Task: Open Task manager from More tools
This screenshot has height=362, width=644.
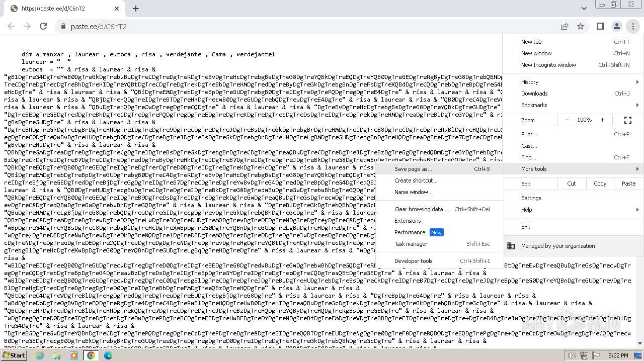Action: 440,244
